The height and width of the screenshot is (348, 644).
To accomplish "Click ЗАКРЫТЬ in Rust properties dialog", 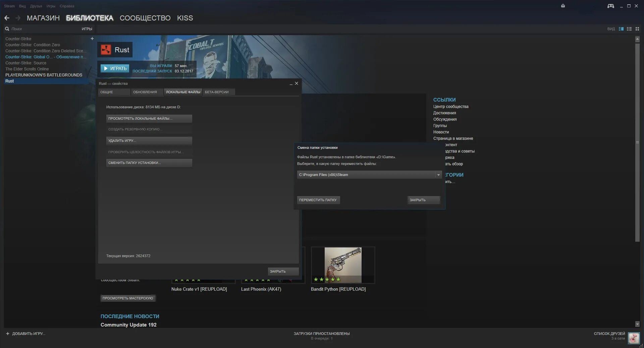I will [283, 272].
